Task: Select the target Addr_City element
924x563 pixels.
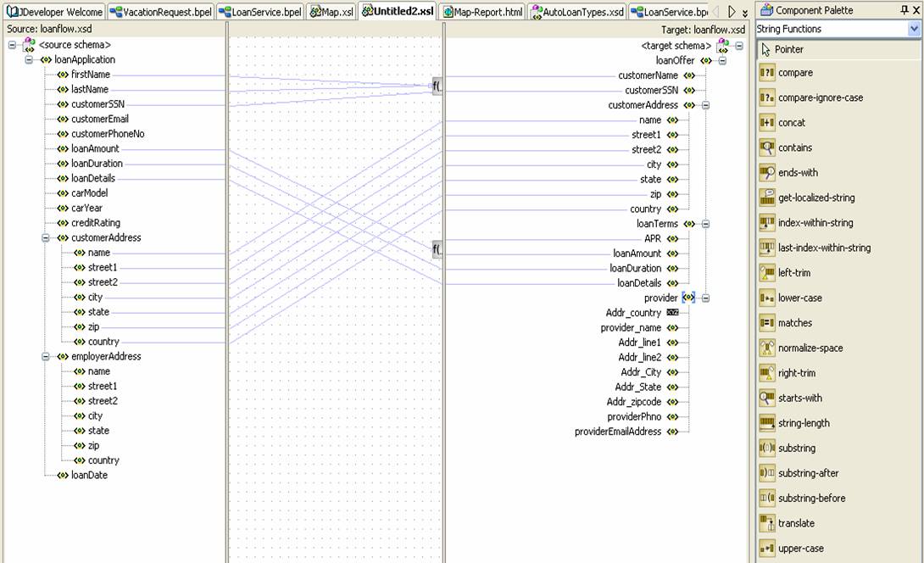Action: pyautogui.click(x=641, y=372)
